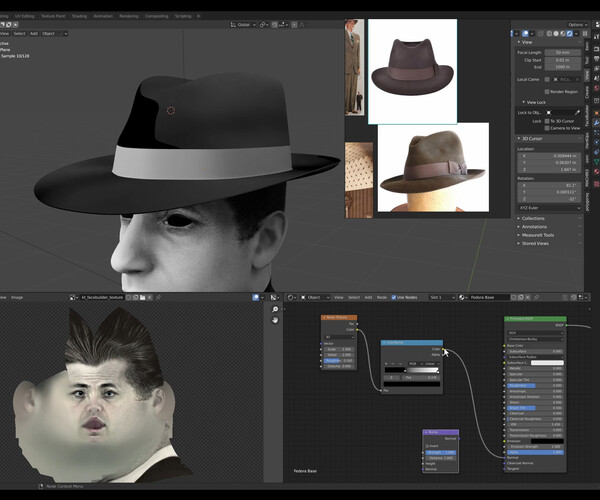
Task: Click the new material copy icon beside Fedora Base
Action: coord(520,297)
